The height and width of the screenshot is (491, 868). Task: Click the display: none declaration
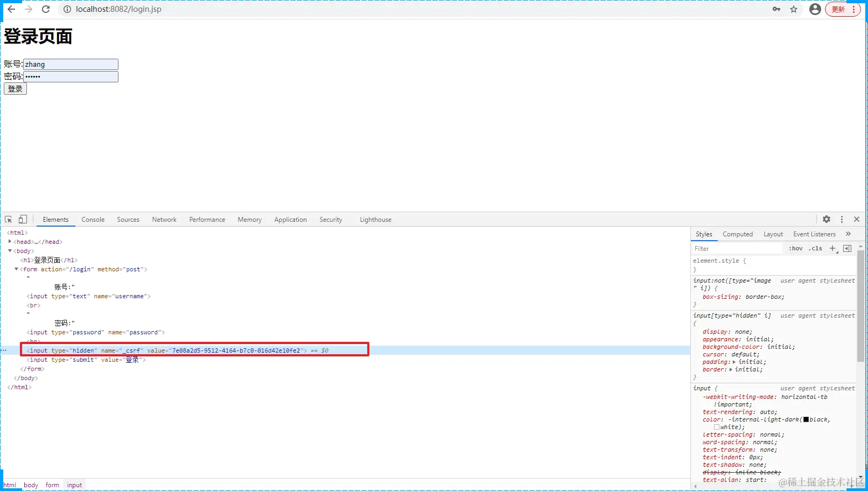(x=727, y=332)
